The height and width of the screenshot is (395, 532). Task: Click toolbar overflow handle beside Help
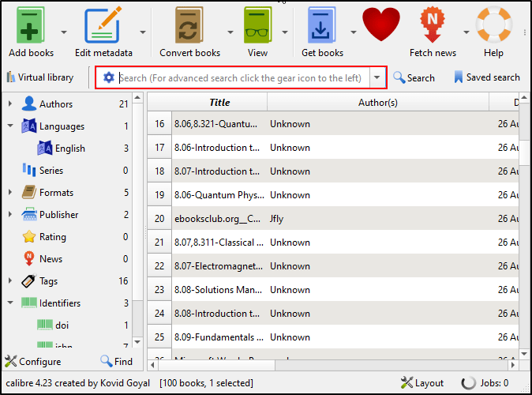click(525, 32)
